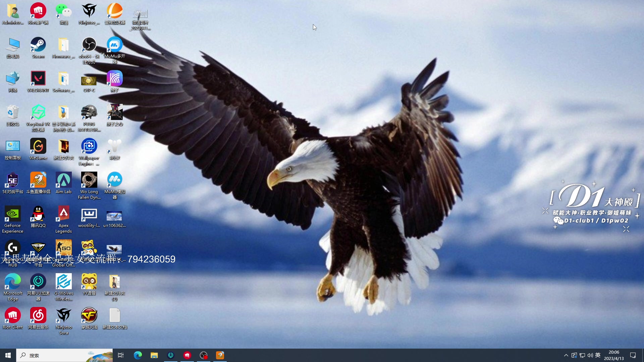Toggle the input language indicator 英
Viewport: 644px width, 362px height.
tap(598, 355)
